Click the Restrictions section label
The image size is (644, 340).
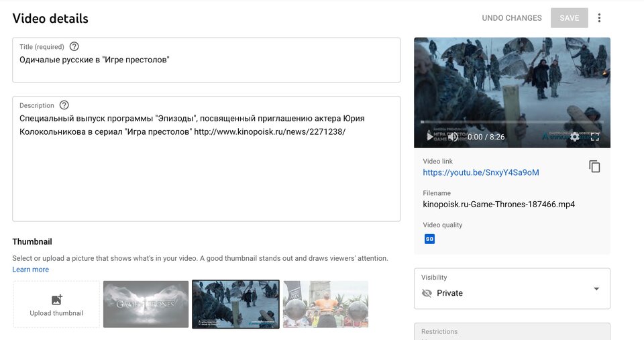[439, 331]
